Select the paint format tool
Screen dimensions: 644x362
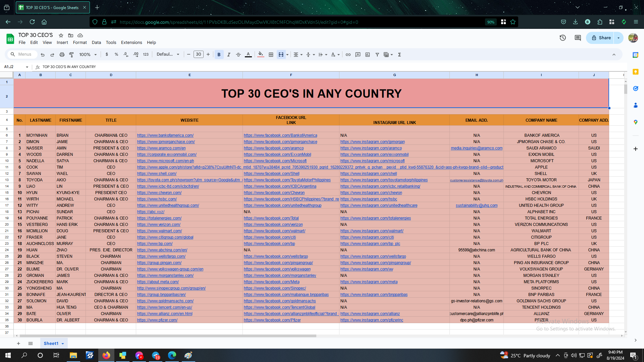click(x=71, y=55)
